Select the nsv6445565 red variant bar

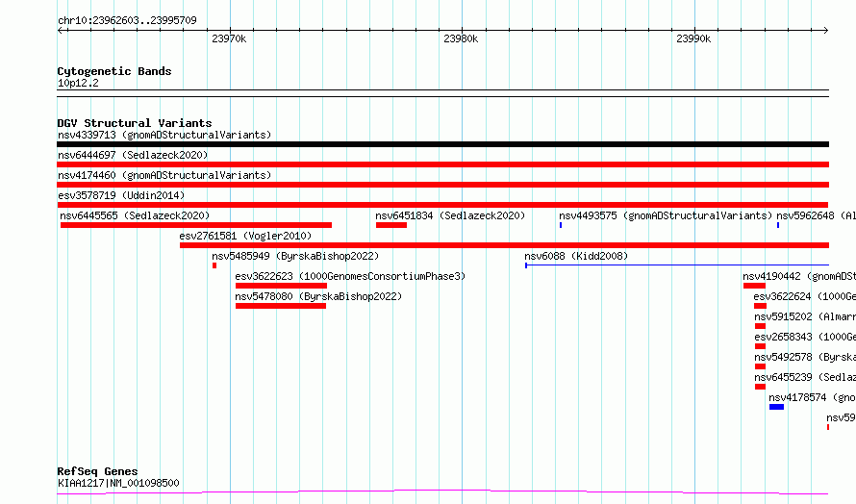pos(196,225)
